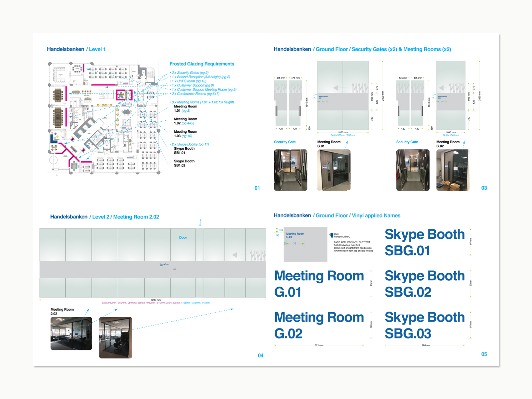Select the large 'Skype Booth SBG.03' name
Screen dimensions: 532x399
pos(425,326)
